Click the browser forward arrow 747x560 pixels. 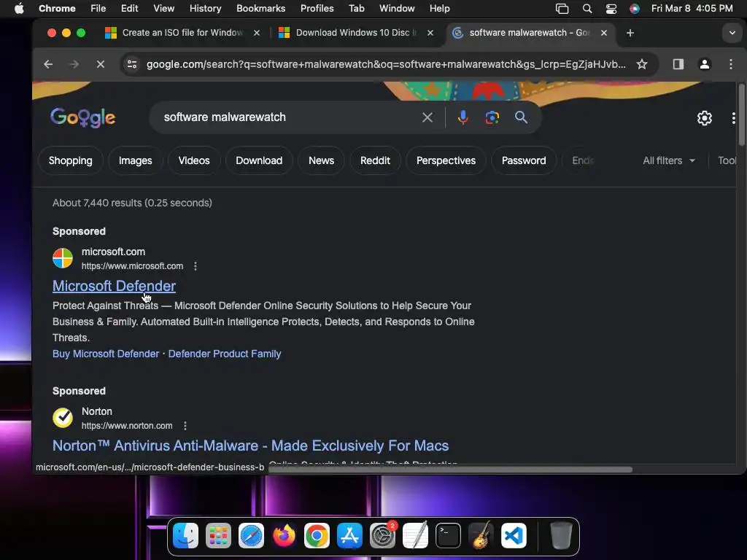tap(74, 64)
